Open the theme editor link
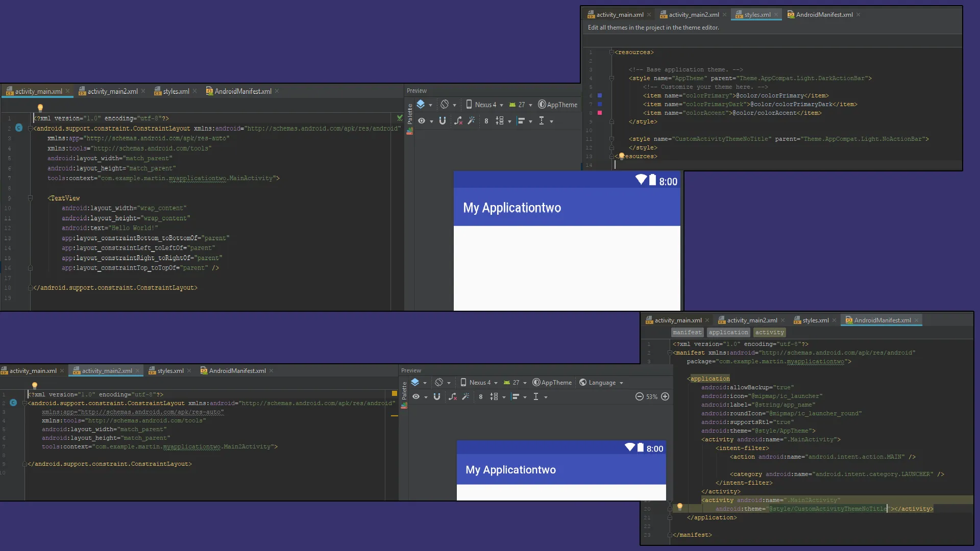Viewport: 980px width, 551px height. pyautogui.click(x=699, y=28)
